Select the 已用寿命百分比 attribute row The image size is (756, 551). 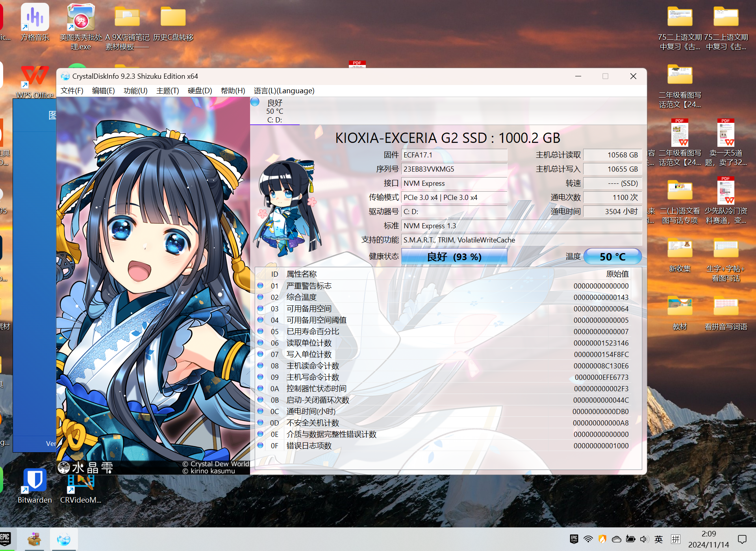coord(313,332)
